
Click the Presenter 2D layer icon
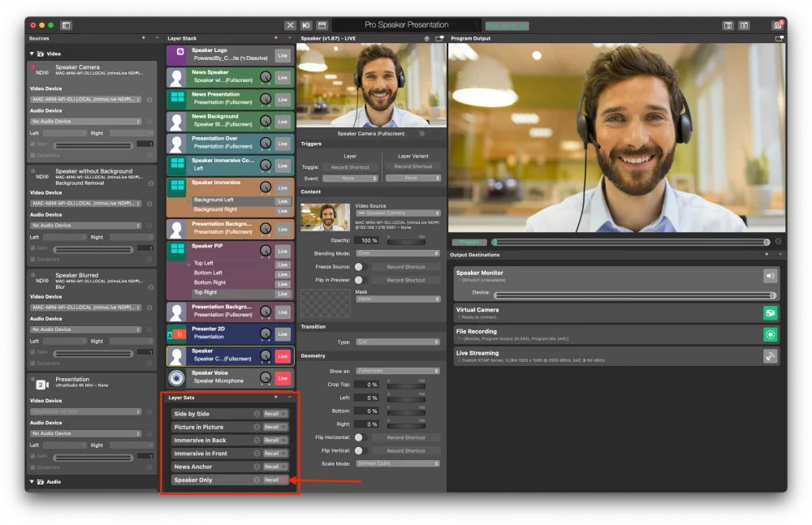point(176,334)
